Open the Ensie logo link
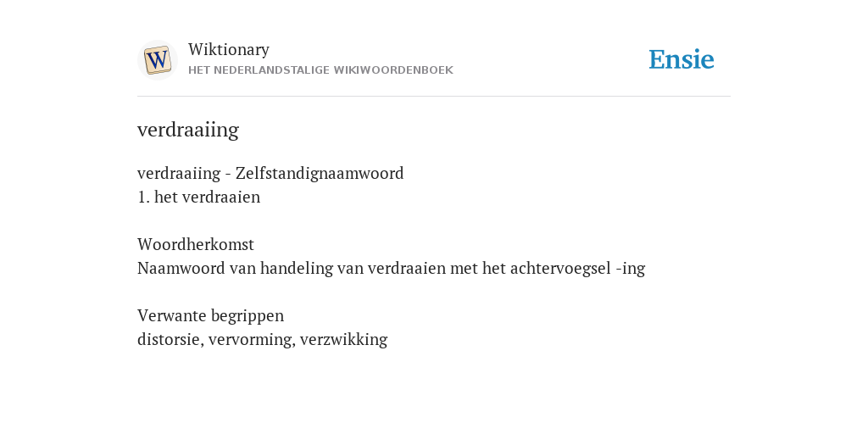The height and width of the screenshot is (434, 868). pyautogui.click(x=681, y=60)
